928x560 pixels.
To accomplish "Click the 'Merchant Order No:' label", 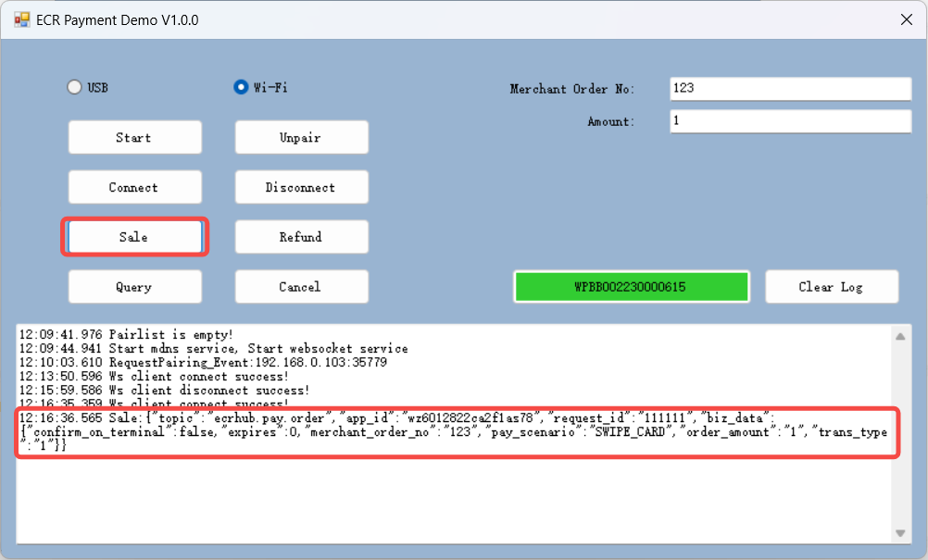I will pyautogui.click(x=571, y=89).
